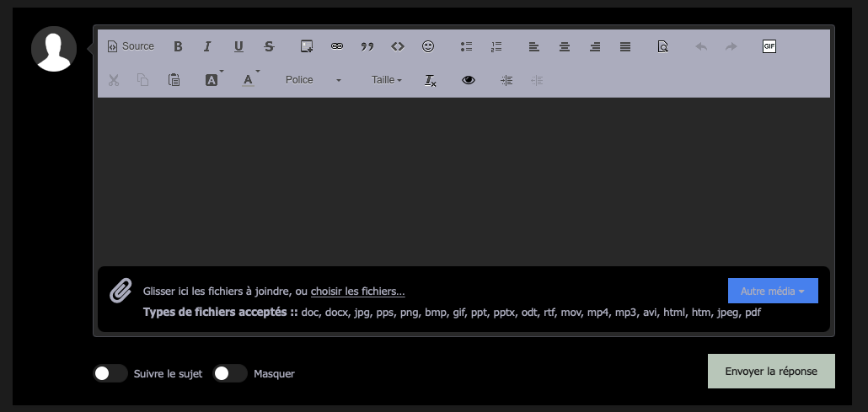Enable the Suivre le sujet switch
The height and width of the screenshot is (412, 868).
pos(110,373)
